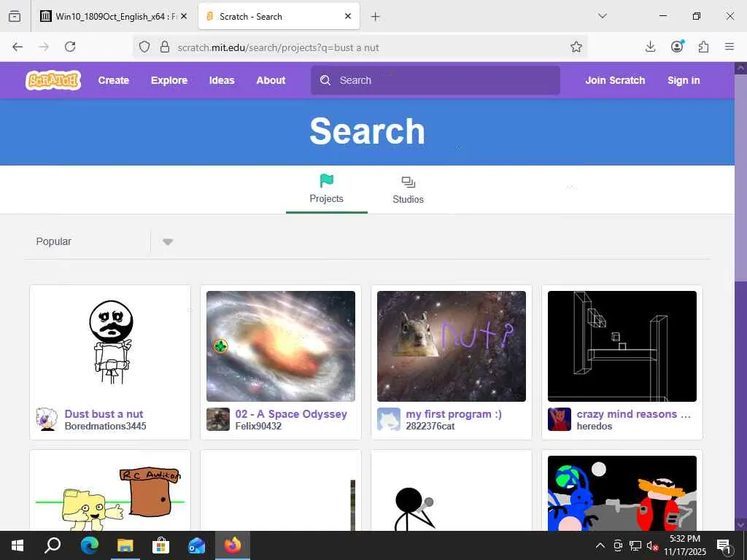Close the Win10_1809Oct_English_x64 tab

coord(184,16)
